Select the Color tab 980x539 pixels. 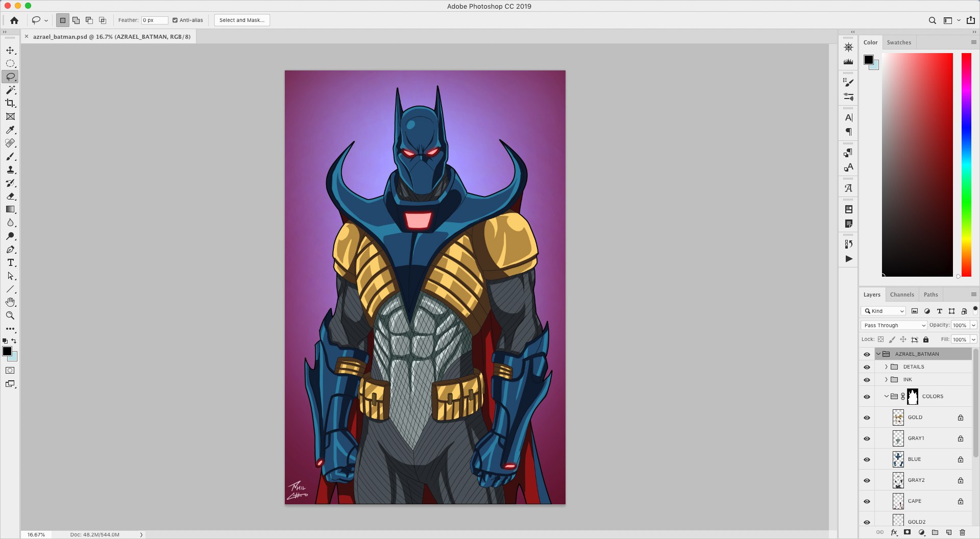[x=870, y=42]
